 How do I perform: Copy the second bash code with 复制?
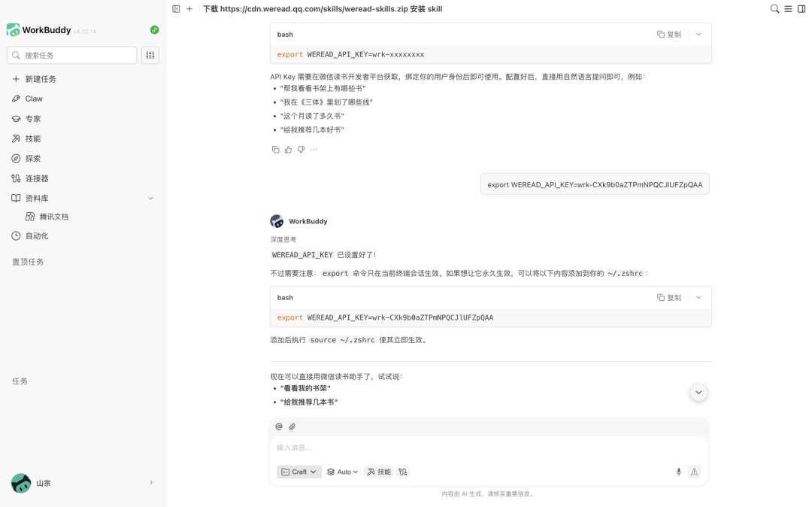(669, 298)
